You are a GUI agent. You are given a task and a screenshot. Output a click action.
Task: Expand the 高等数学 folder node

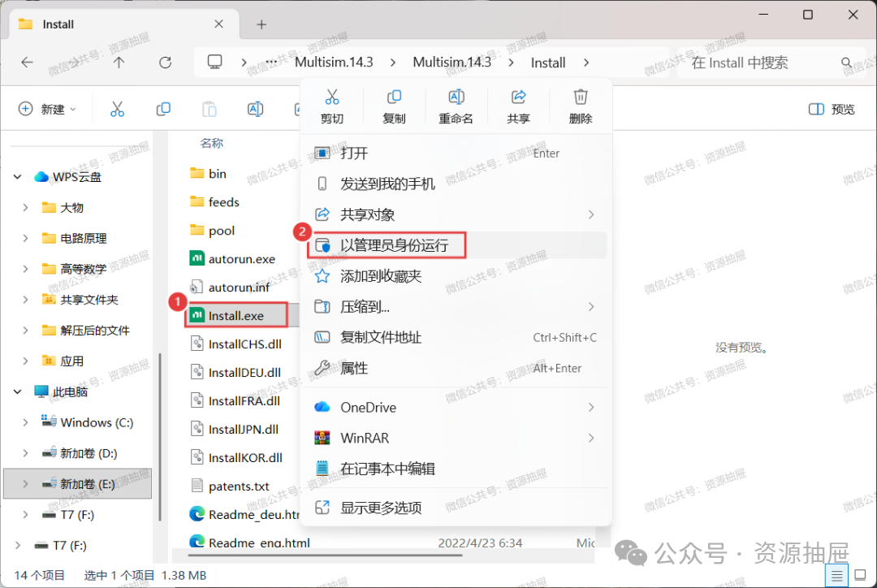coord(25,269)
